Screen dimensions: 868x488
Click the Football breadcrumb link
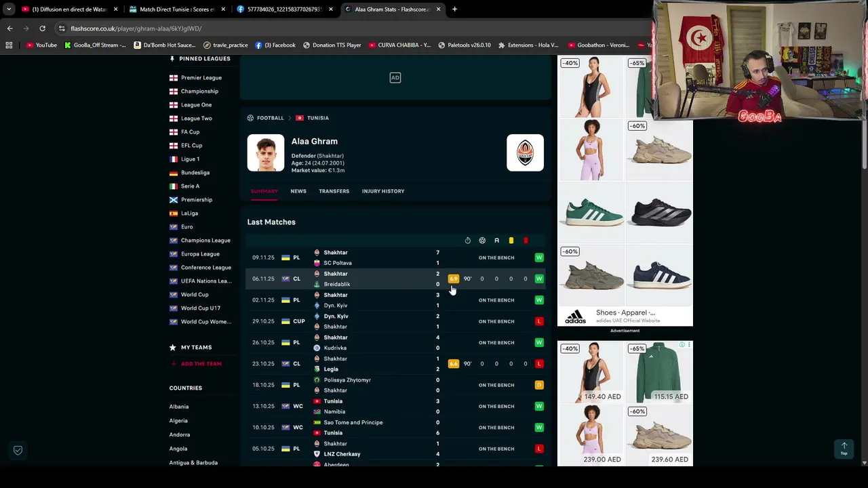[x=270, y=118]
